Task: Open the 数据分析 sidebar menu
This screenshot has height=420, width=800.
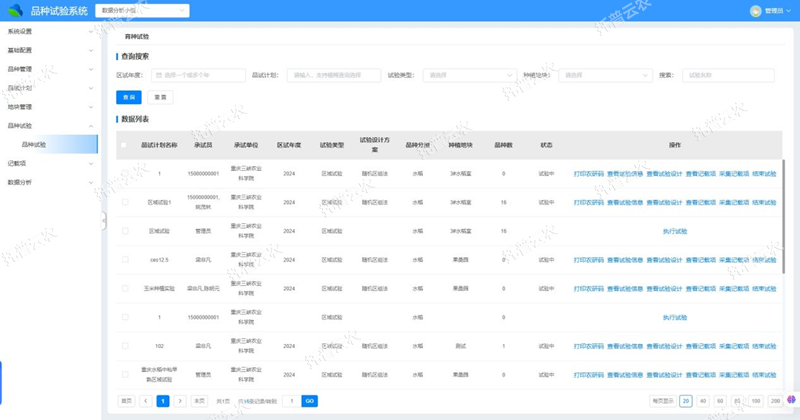Action: 49,182
